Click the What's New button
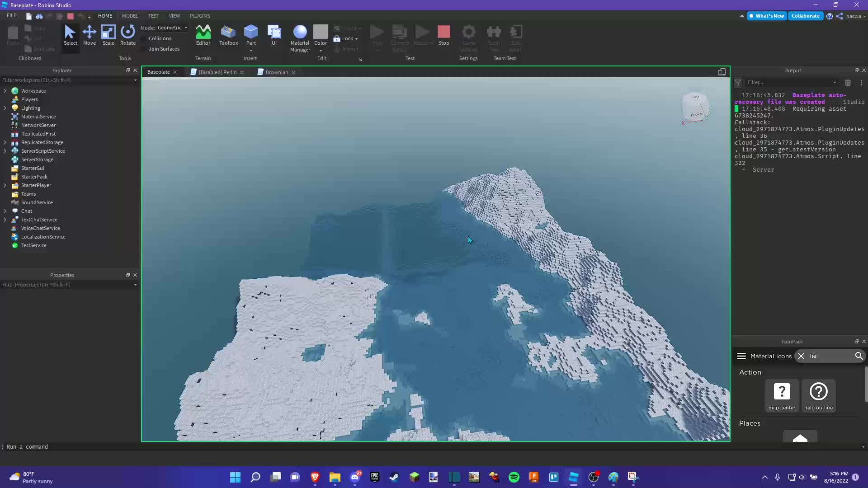This screenshot has width=868, height=488. point(767,16)
